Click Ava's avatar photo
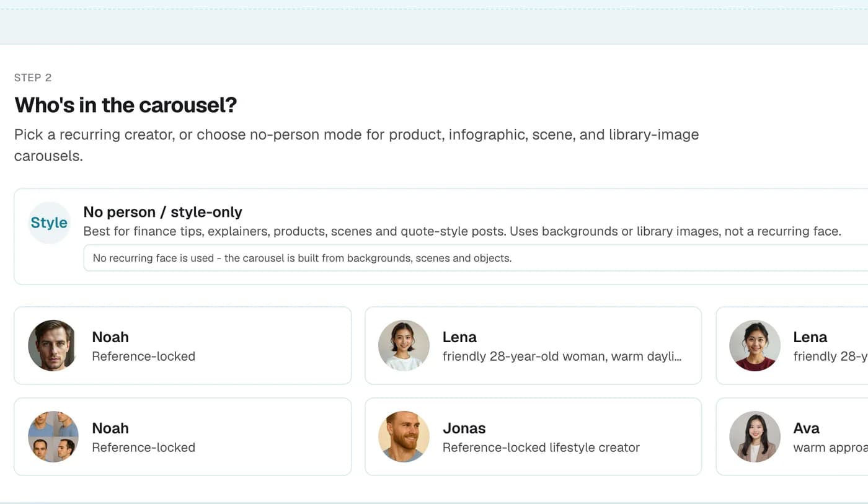868x504 pixels. tap(755, 436)
